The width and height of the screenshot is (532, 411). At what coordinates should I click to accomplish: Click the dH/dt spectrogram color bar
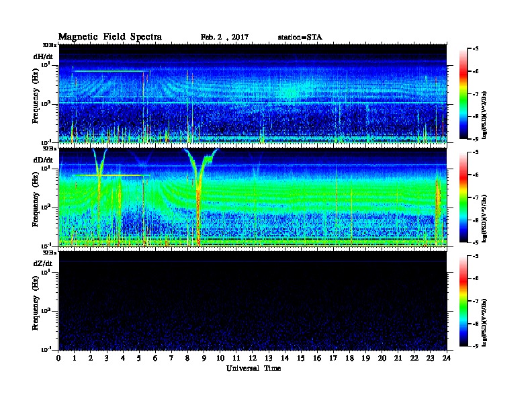(x=463, y=93)
